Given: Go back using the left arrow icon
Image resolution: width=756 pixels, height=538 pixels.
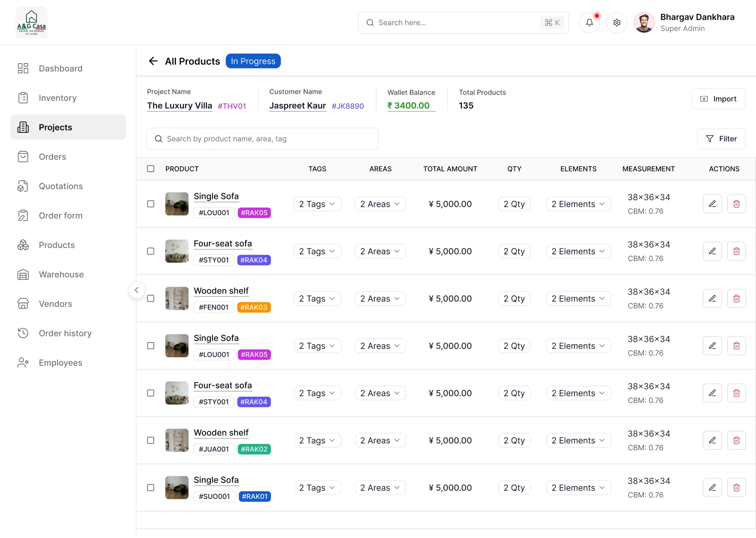Looking at the screenshot, I should coord(153,61).
